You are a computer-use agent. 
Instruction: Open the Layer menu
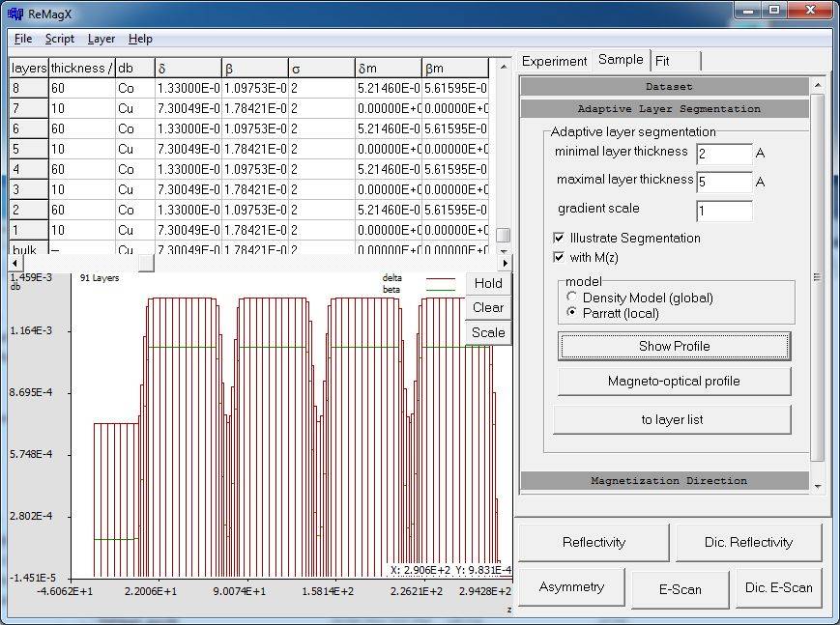(101, 39)
